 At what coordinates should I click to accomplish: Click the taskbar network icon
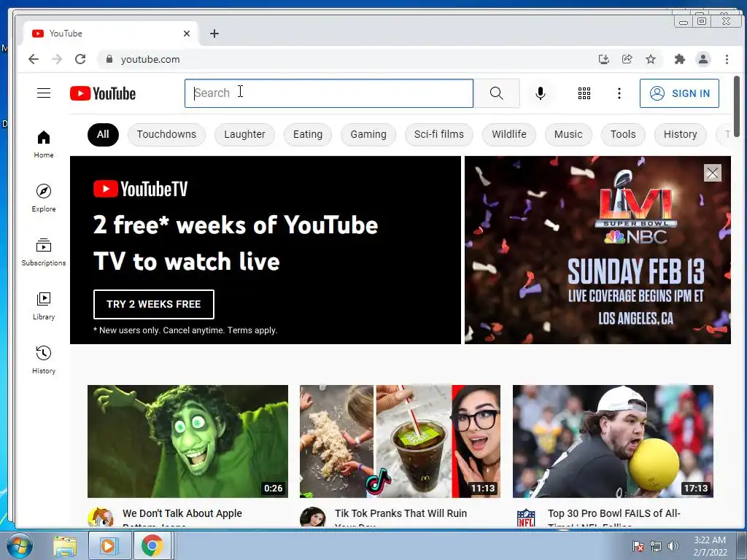pyautogui.click(x=656, y=546)
